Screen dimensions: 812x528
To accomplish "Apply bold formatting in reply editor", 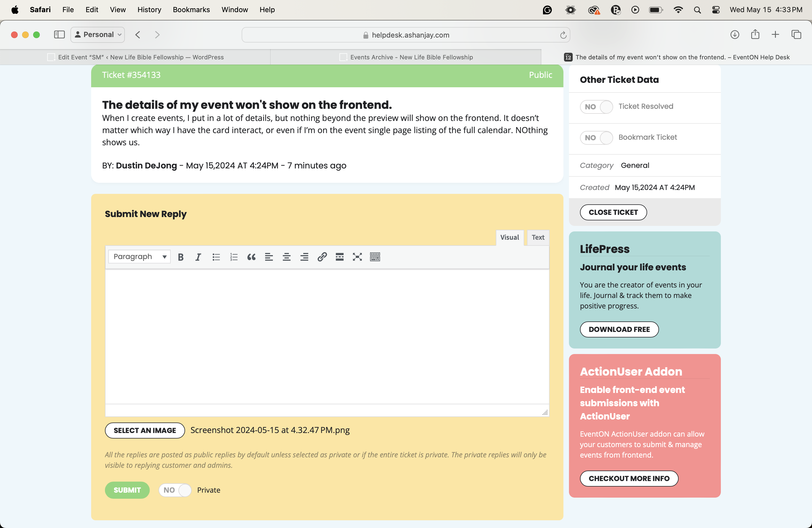I will click(x=181, y=257).
